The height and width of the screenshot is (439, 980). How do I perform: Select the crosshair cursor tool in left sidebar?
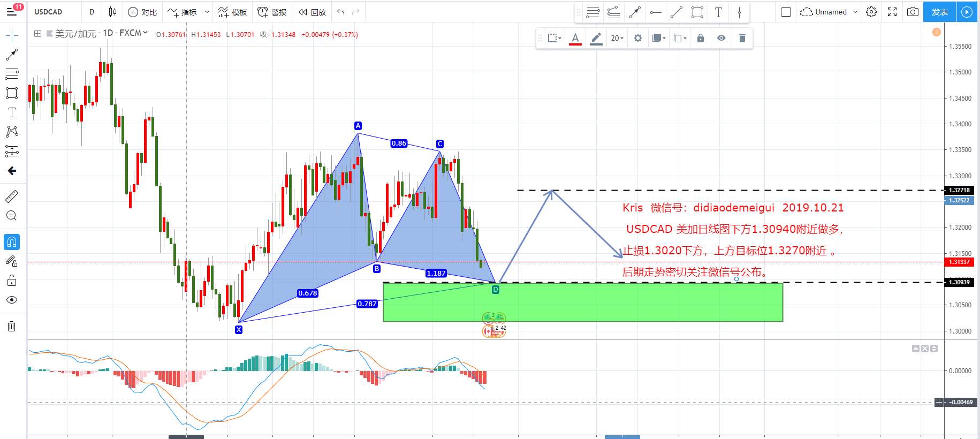[x=12, y=35]
